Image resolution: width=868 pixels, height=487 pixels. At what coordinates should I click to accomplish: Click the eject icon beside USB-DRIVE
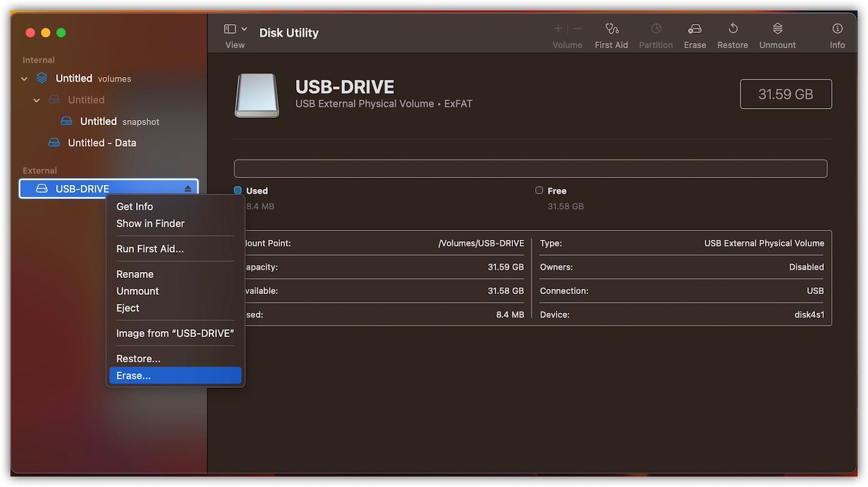point(188,189)
